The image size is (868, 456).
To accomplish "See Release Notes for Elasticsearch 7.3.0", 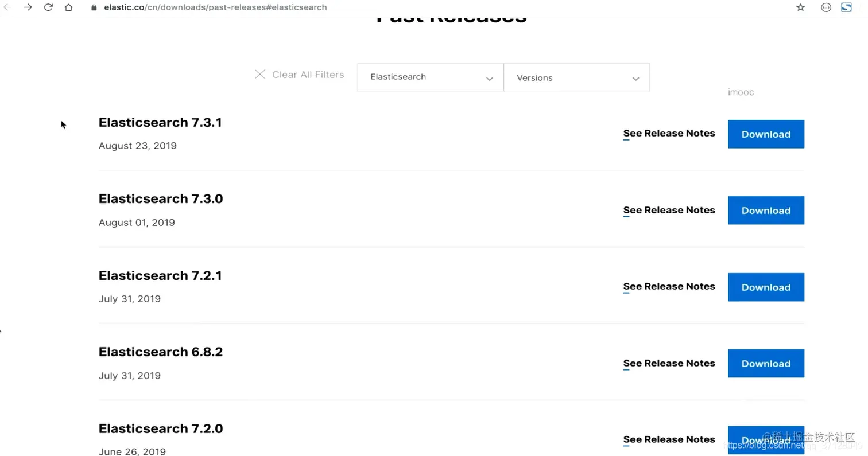I will coord(669,210).
